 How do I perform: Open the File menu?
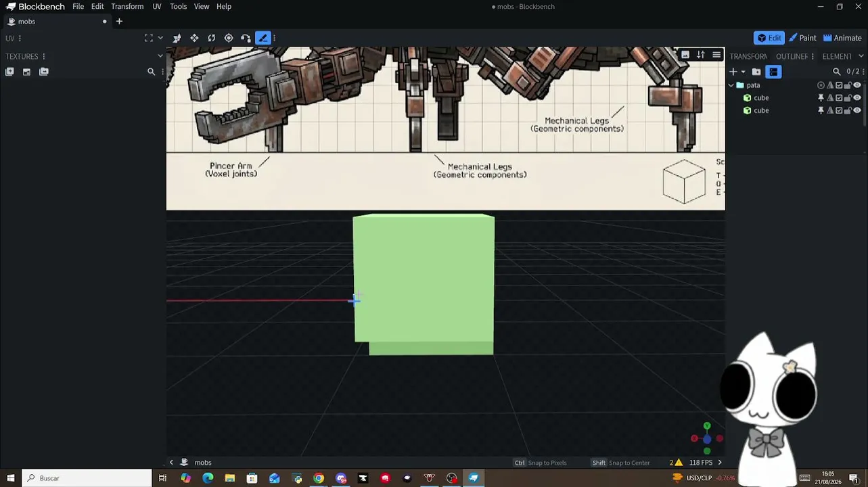78,7
